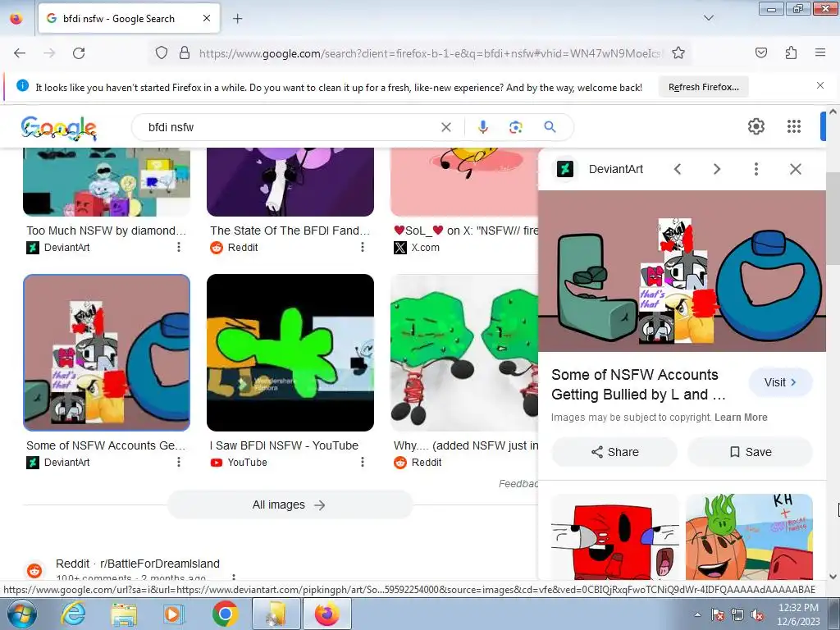The height and width of the screenshot is (630, 840).
Task: Click the All images button
Action: coord(290,504)
